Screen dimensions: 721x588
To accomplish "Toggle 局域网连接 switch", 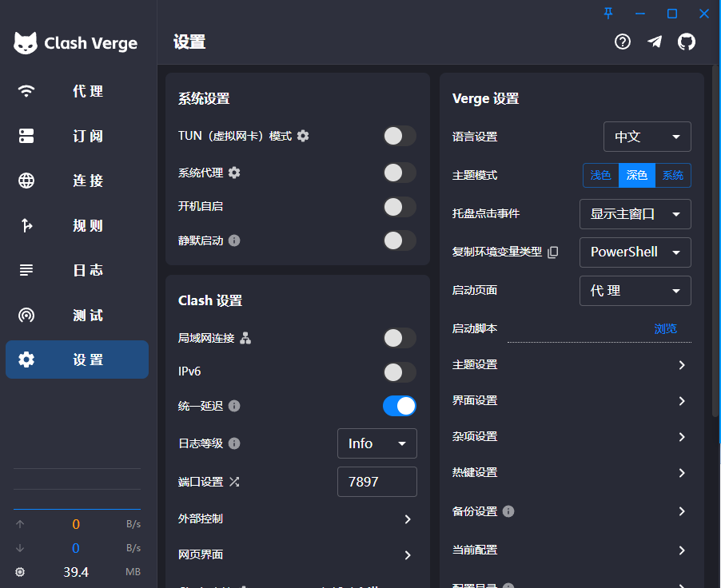I will tap(400, 338).
